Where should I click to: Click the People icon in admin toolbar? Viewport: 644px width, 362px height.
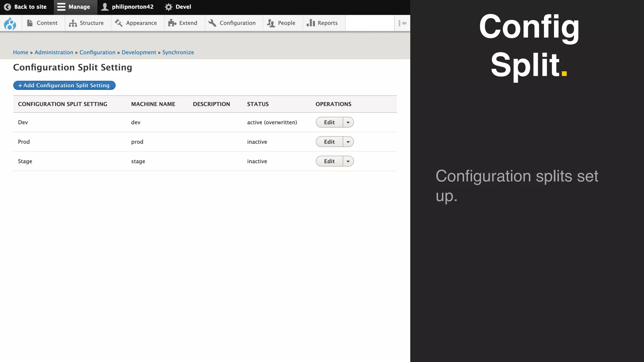(271, 23)
